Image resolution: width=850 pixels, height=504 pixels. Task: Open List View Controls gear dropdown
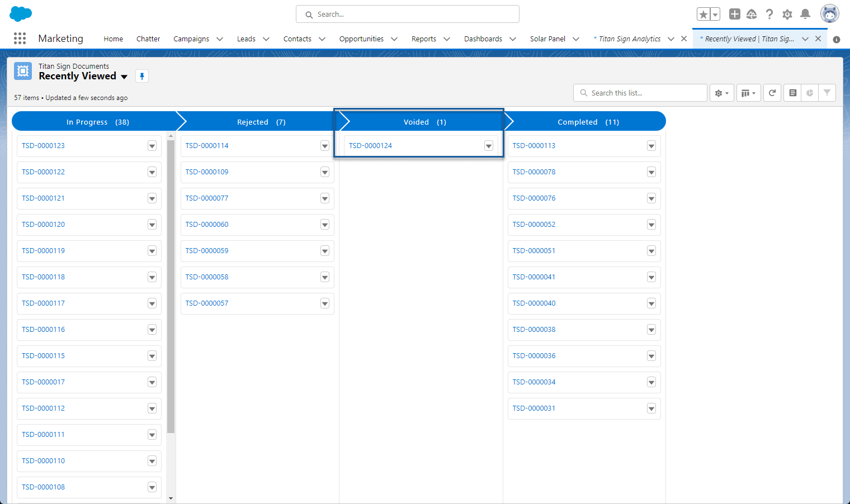[x=721, y=93]
